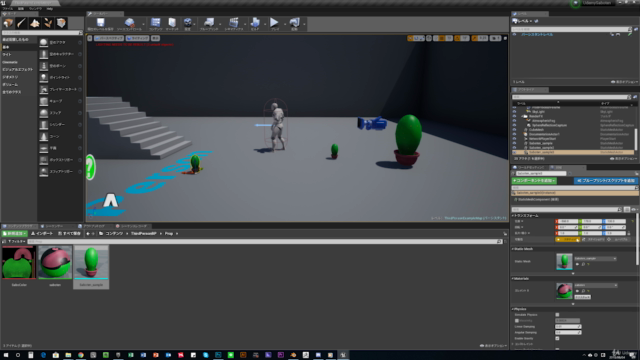Toggle Persistent Level visibility eye
Viewport: 640px width, 360px height.
click(515, 35)
